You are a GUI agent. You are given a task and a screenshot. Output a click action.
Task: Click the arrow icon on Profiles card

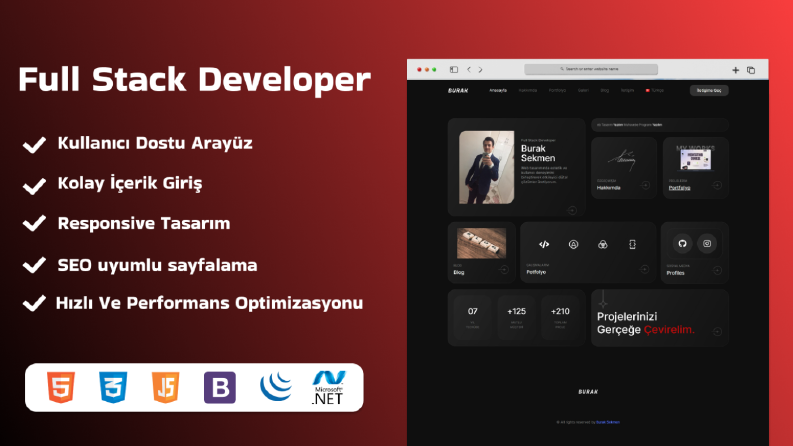(x=717, y=271)
